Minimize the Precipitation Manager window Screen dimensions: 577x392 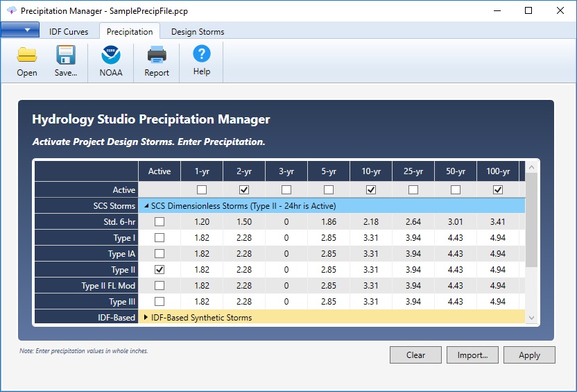pos(497,10)
